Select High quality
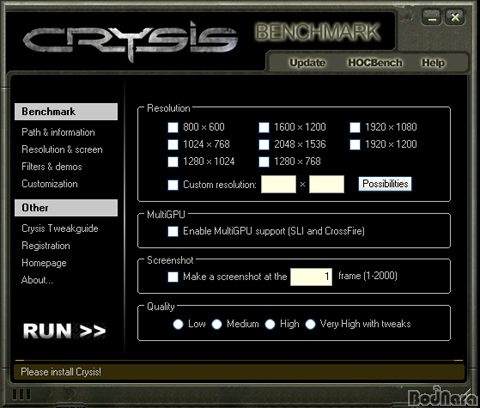The height and width of the screenshot is (408, 480). pyautogui.click(x=270, y=324)
